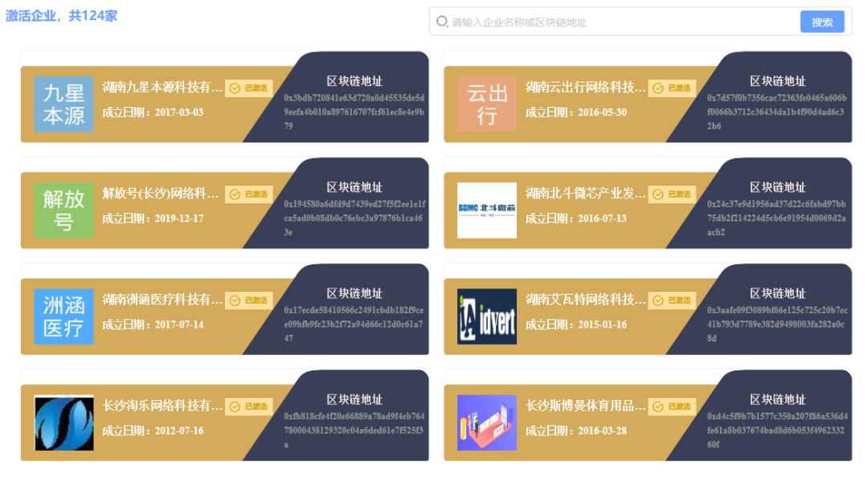Screen dimensions: 868x478
Task: Click founding date 2016-07-13
Action: click(602, 219)
